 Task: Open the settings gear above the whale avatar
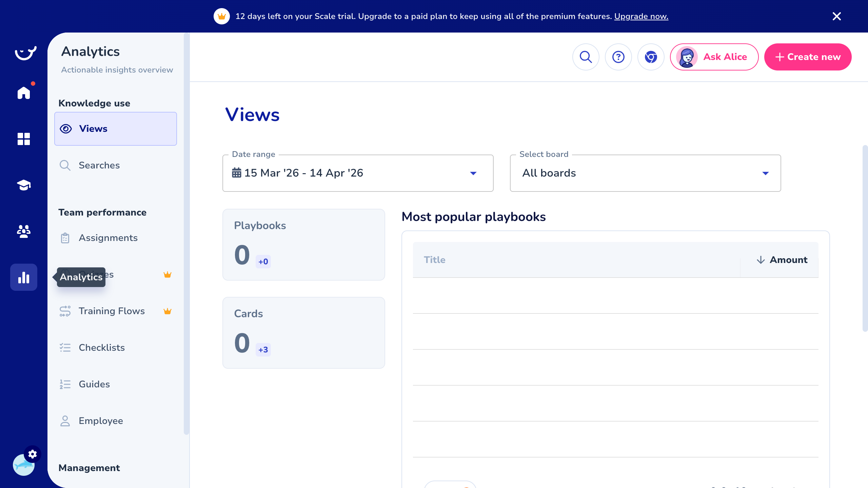click(x=33, y=454)
